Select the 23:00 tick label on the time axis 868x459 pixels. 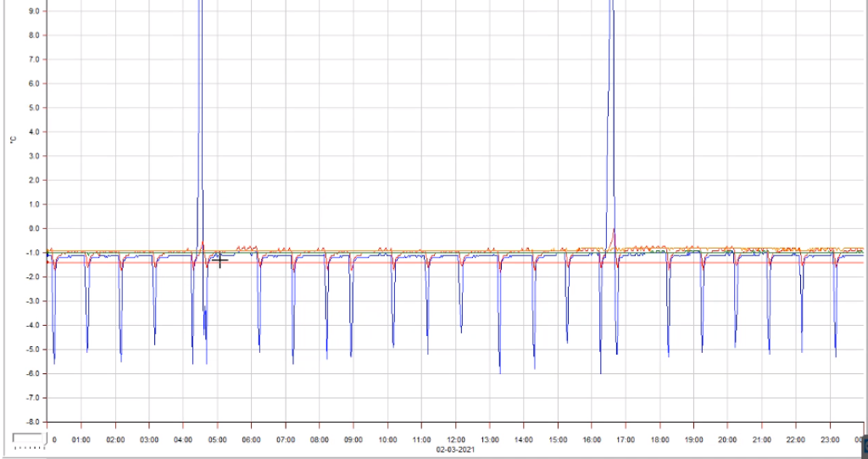(830, 440)
